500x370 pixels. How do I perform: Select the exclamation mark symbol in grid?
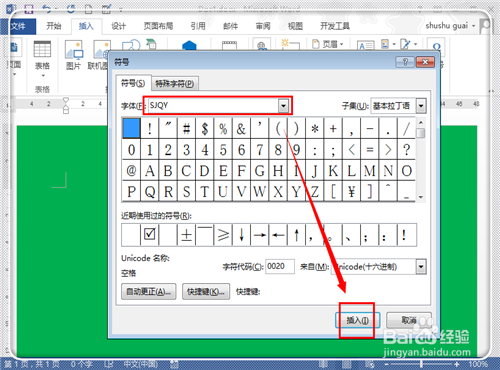click(x=150, y=128)
